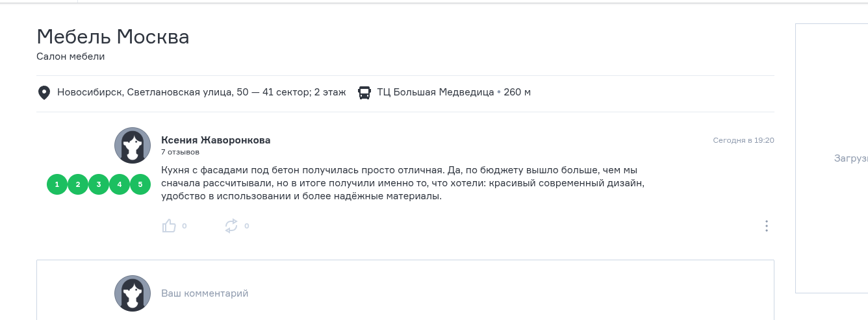This screenshot has width=868, height=320.
Task: Select the green rating circle 3
Action: tap(99, 184)
